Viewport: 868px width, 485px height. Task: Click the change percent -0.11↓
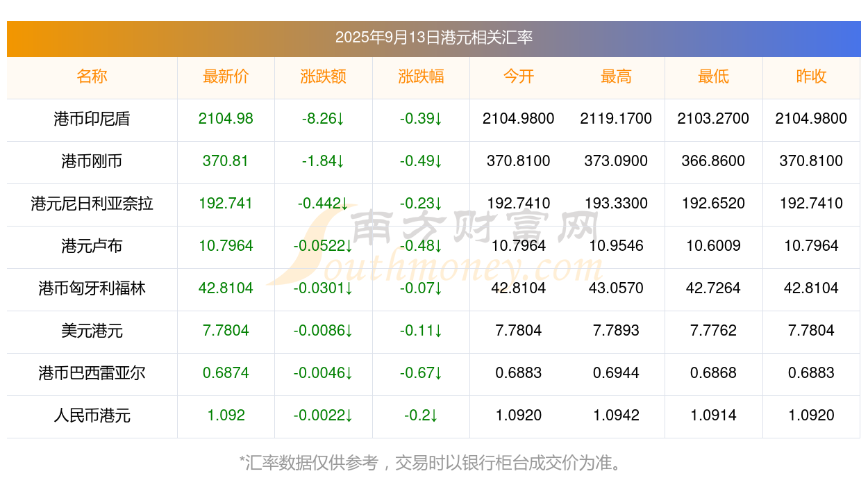click(421, 331)
